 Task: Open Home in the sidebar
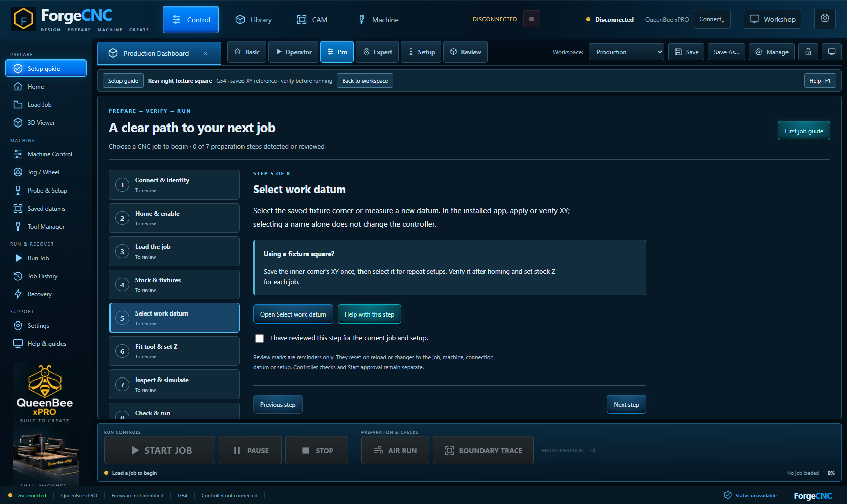pyautogui.click(x=46, y=87)
